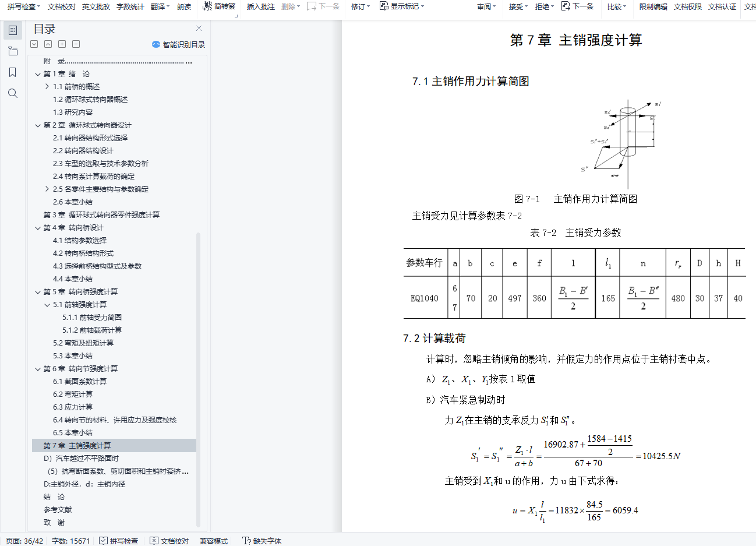Open the 修订 track changes dropdown
The image size is (756, 546).
pos(361,6)
